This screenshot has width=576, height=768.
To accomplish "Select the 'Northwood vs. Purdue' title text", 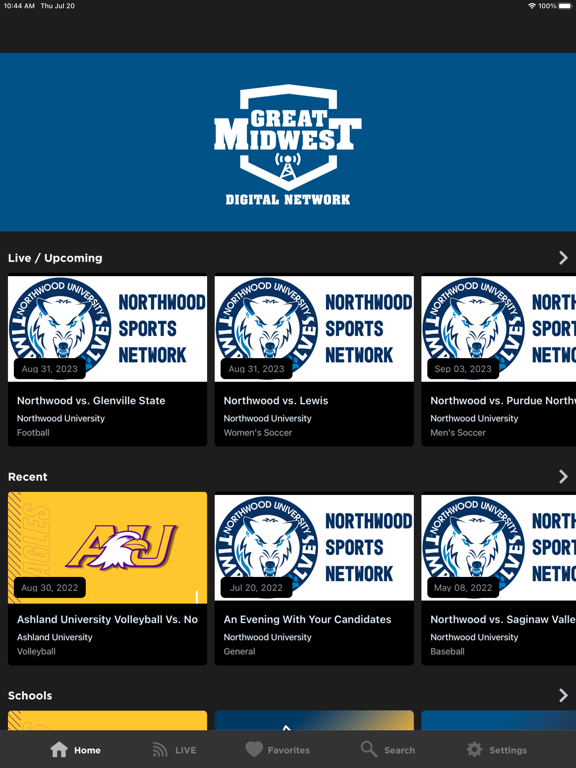I will coord(503,401).
